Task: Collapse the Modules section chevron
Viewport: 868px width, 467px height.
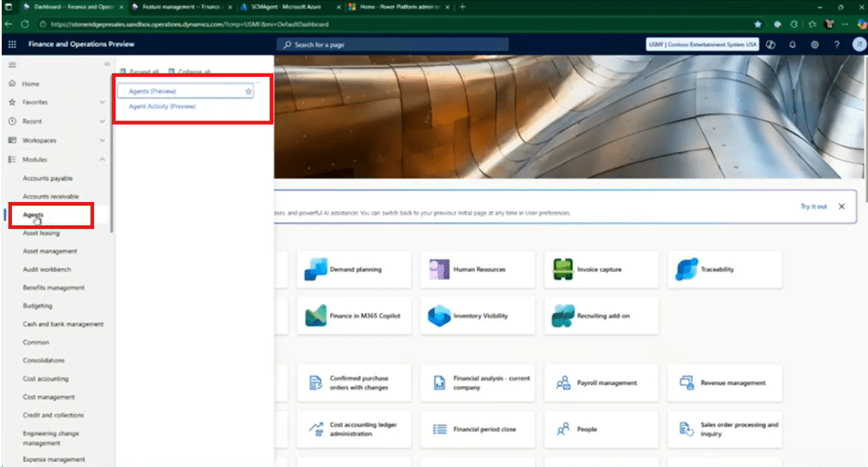Action: (102, 159)
